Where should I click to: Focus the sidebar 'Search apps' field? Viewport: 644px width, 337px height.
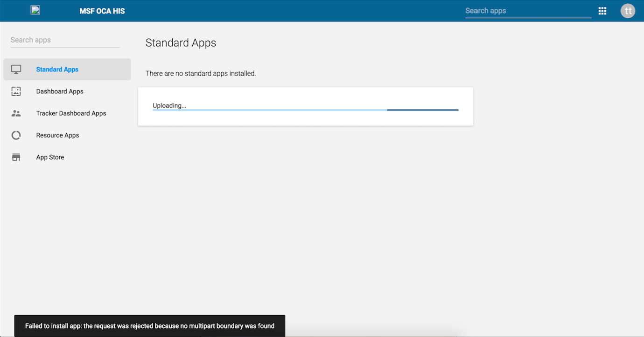pos(65,40)
